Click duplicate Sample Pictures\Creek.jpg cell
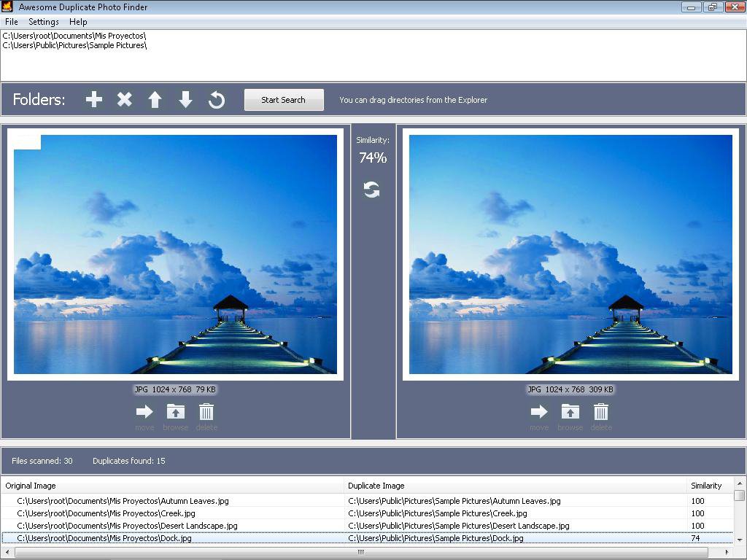Image resolution: width=747 pixels, height=560 pixels. (x=515, y=513)
